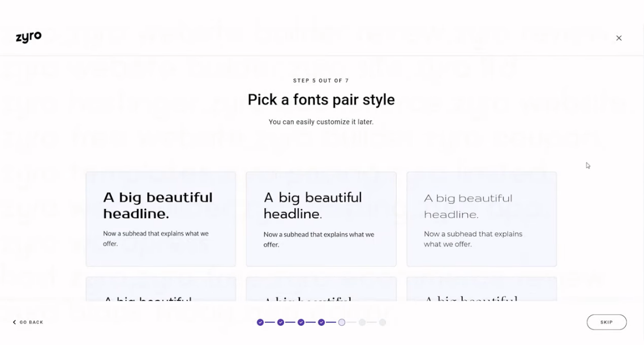Pick the partially visible bottom-right font card
This screenshot has height=345, width=644.
482,289
